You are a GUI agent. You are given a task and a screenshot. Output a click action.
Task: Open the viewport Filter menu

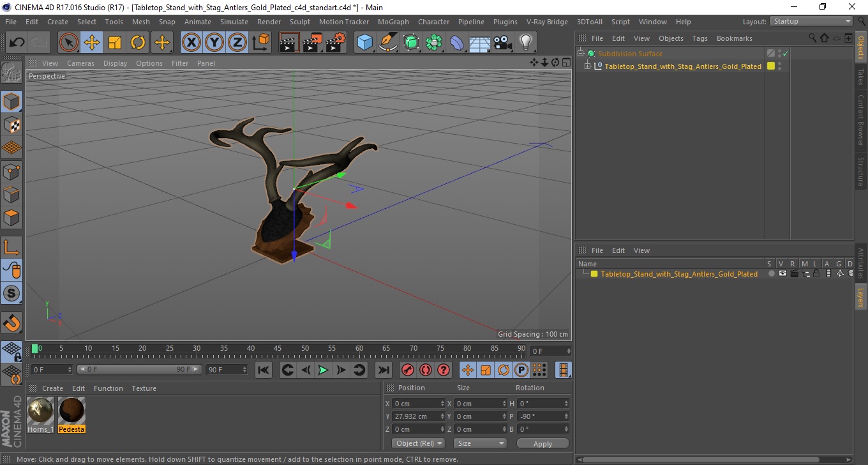coord(180,63)
